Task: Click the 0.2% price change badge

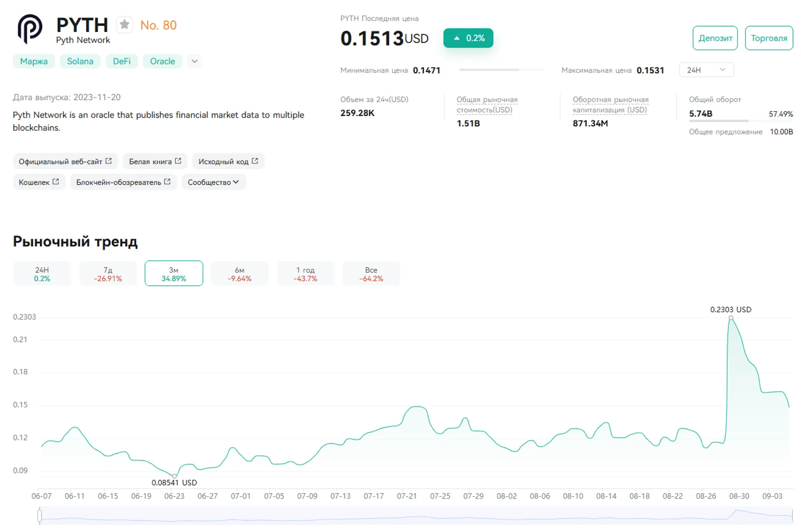Action: (x=468, y=38)
